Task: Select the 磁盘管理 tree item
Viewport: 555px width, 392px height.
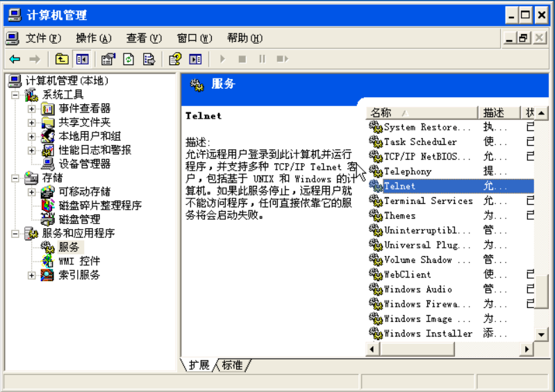Action: tap(79, 219)
